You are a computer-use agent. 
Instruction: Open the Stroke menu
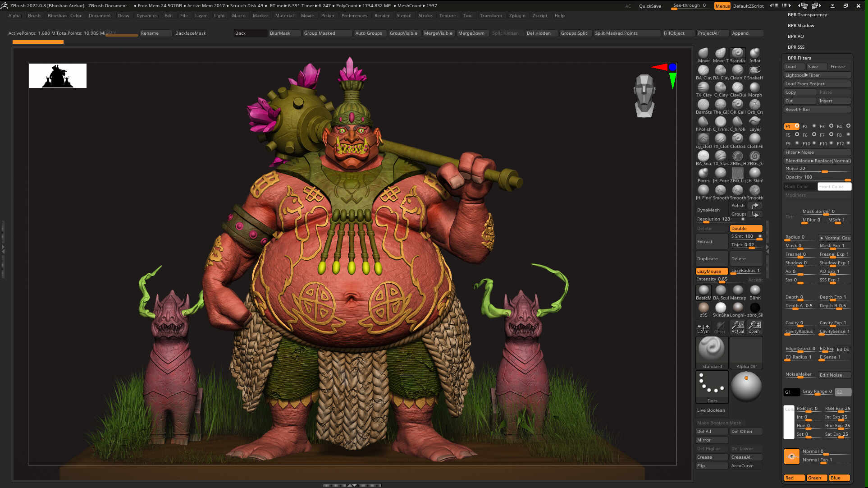(425, 15)
